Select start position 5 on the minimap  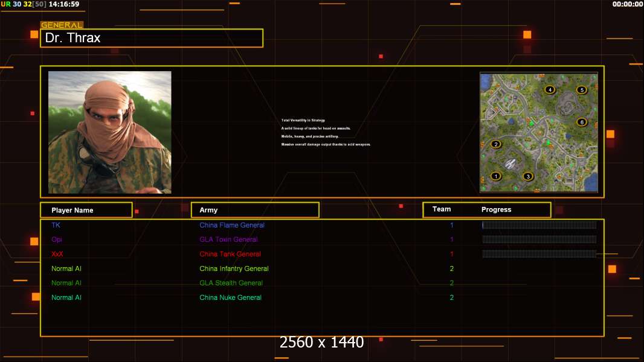click(582, 90)
